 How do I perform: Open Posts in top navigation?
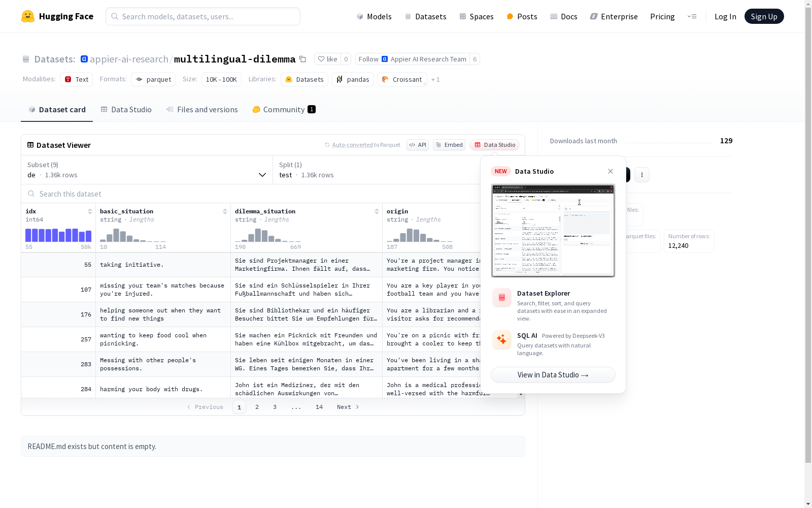[x=522, y=16]
